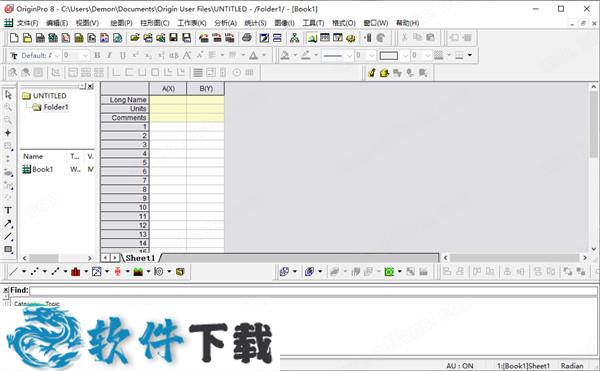
Task: Click the Code Builder icon in standard toolbar
Action: (x=351, y=38)
